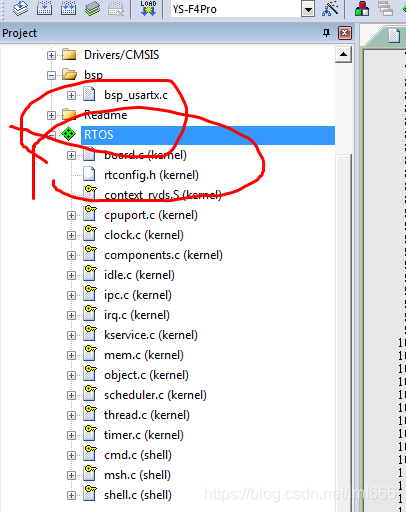Expand the Drivers/CMSIS folder
Image resolution: width=406 pixels, height=512 pixels.
(51, 55)
